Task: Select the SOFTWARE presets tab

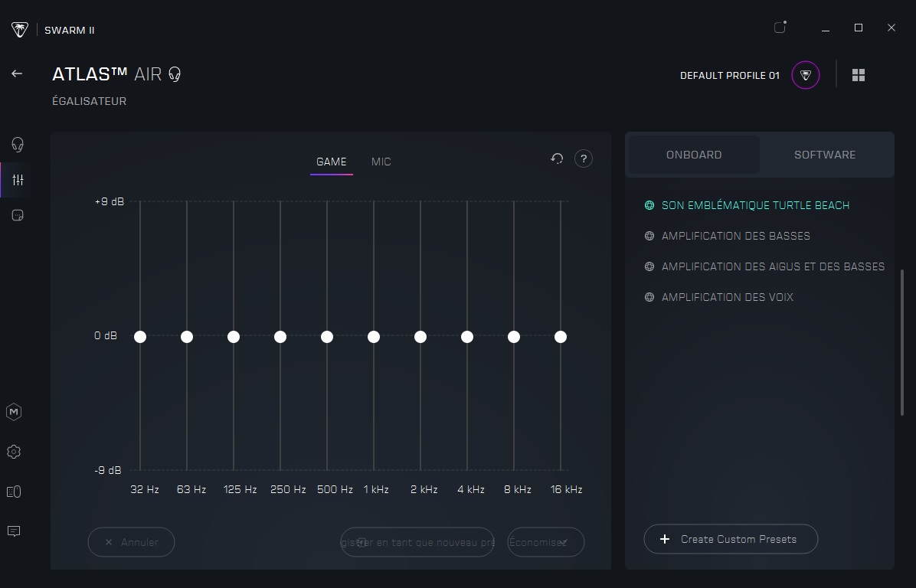Action: click(825, 155)
